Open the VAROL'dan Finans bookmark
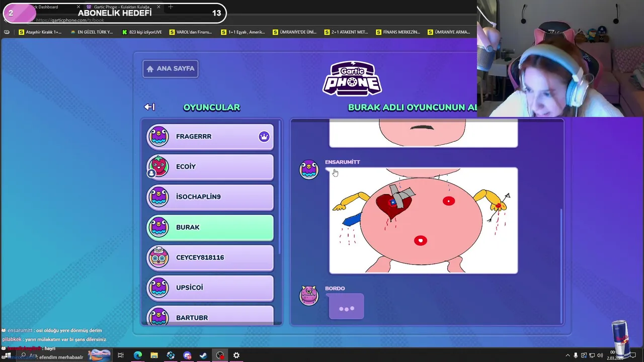The height and width of the screenshot is (362, 644). click(x=191, y=32)
